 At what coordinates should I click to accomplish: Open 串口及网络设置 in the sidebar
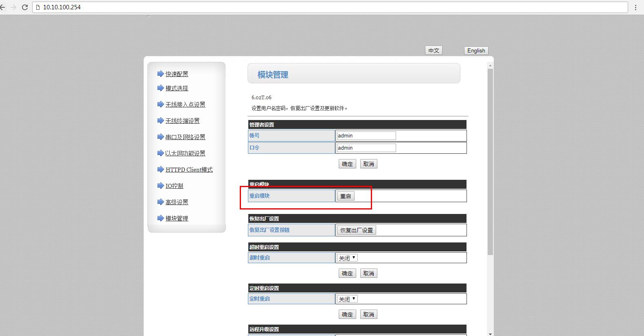[x=185, y=137]
